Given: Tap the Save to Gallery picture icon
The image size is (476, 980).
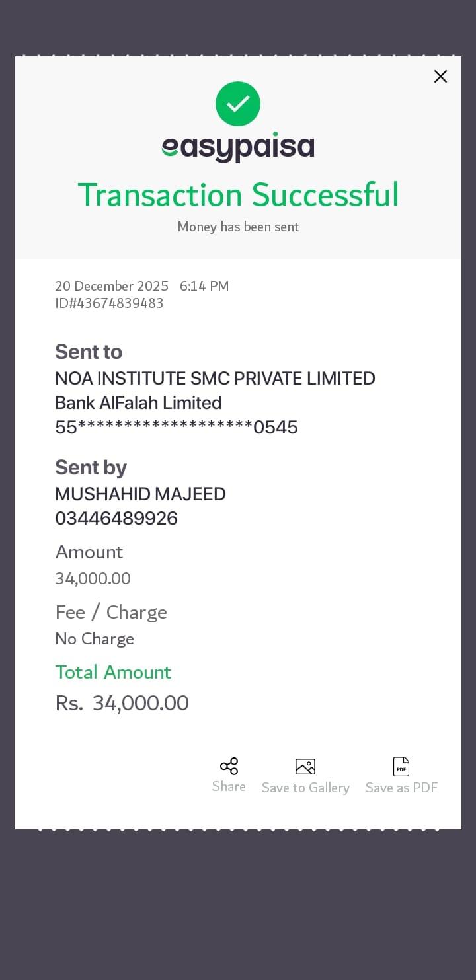Looking at the screenshot, I should [x=305, y=767].
